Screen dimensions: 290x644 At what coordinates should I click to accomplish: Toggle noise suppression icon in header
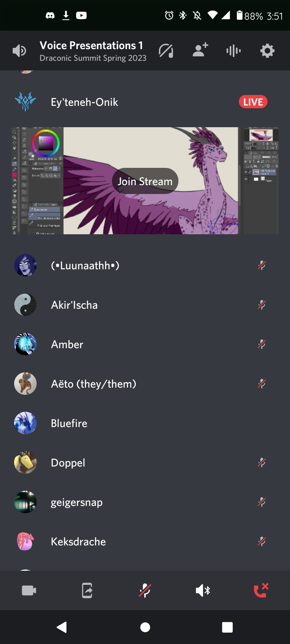point(166,51)
